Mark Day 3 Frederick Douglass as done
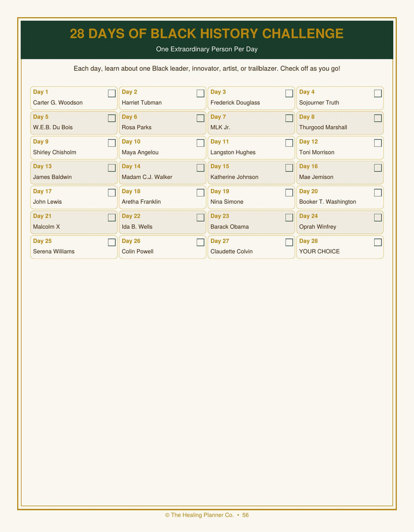Viewport: 414px width, 532px height. pos(289,93)
